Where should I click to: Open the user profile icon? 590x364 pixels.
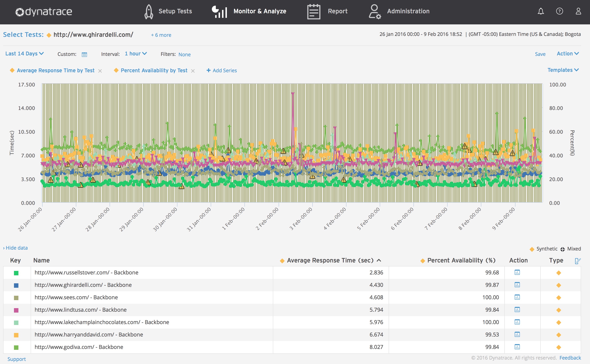click(578, 11)
